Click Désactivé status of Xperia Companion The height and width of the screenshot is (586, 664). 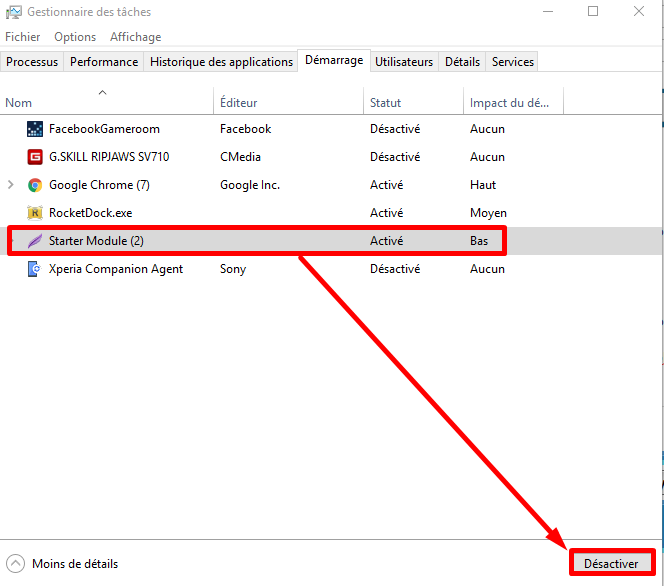tap(395, 269)
